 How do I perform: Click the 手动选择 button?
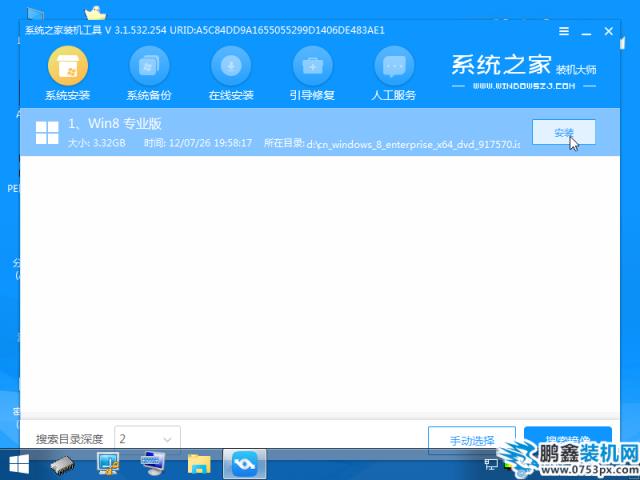click(x=472, y=440)
